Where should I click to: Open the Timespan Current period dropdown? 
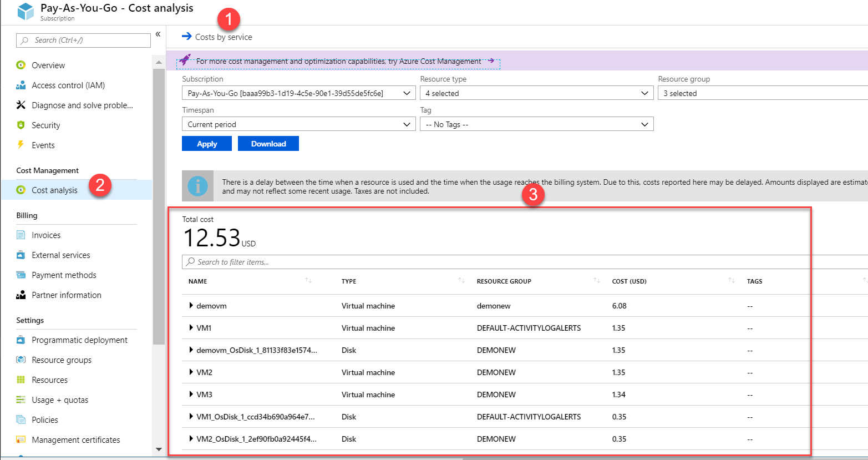[x=299, y=124]
